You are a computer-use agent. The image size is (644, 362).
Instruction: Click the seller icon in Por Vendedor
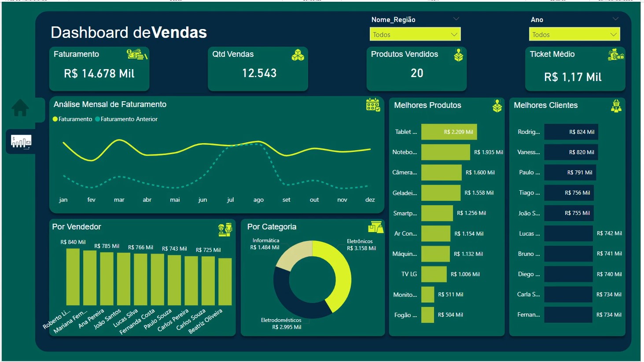225,229
